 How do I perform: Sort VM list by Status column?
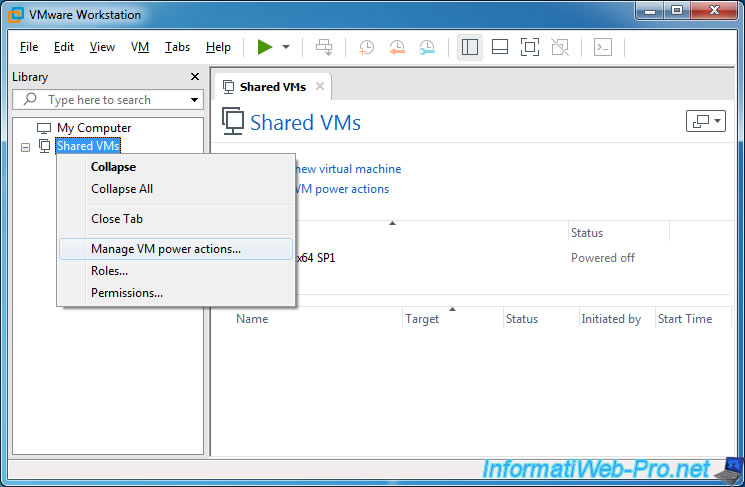point(618,233)
